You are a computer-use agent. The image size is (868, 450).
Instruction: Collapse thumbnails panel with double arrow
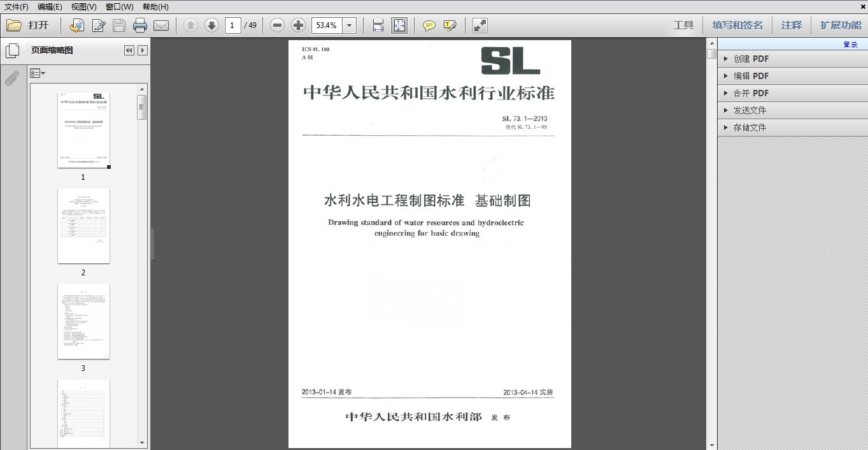pyautogui.click(x=129, y=50)
